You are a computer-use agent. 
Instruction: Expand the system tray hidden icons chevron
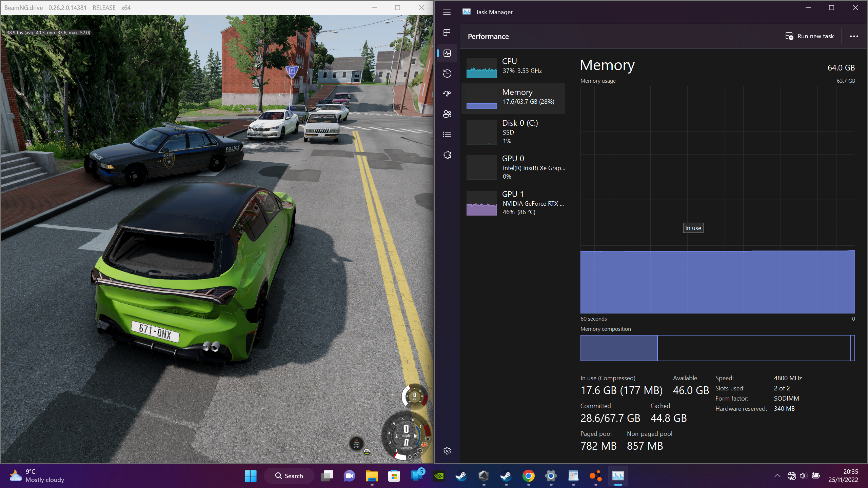pyautogui.click(x=777, y=476)
